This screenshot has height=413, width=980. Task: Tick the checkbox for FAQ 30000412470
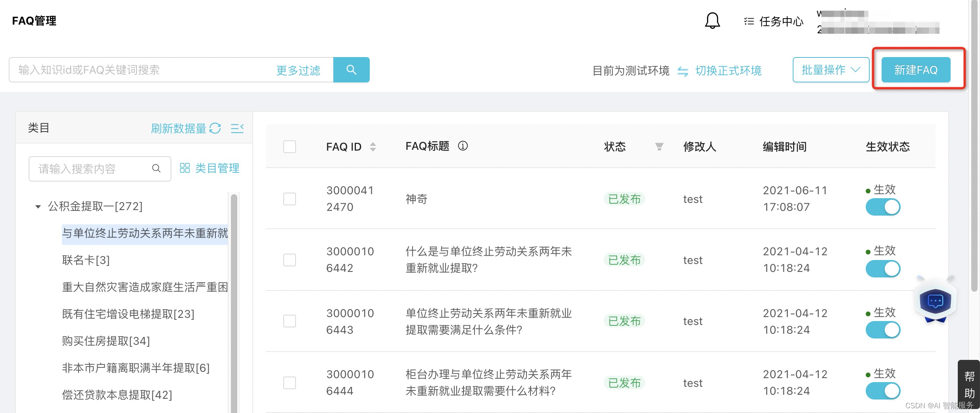pos(290,199)
